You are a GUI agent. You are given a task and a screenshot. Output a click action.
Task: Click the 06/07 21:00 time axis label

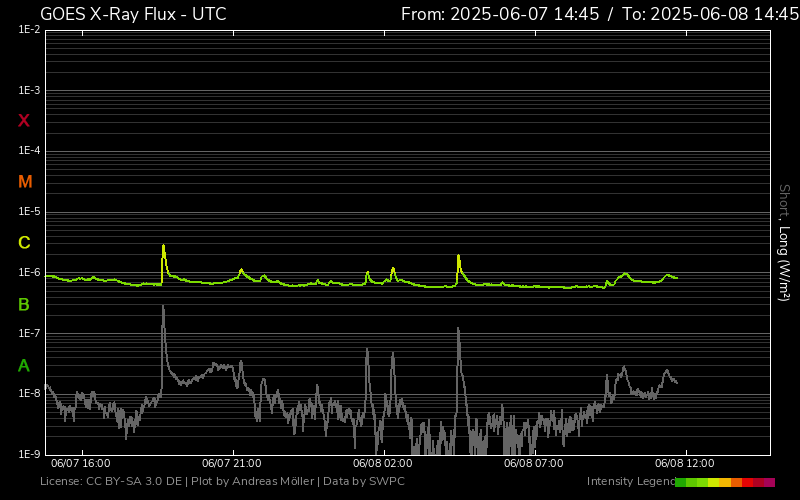click(x=231, y=464)
